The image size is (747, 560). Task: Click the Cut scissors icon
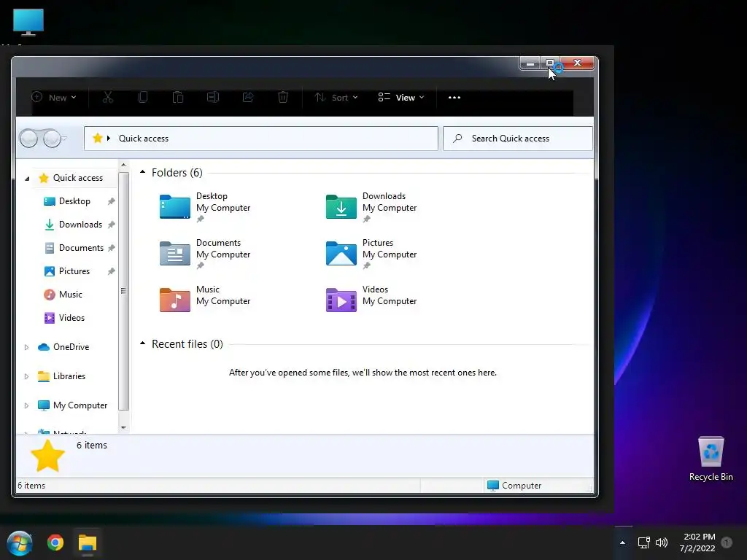[x=108, y=98]
